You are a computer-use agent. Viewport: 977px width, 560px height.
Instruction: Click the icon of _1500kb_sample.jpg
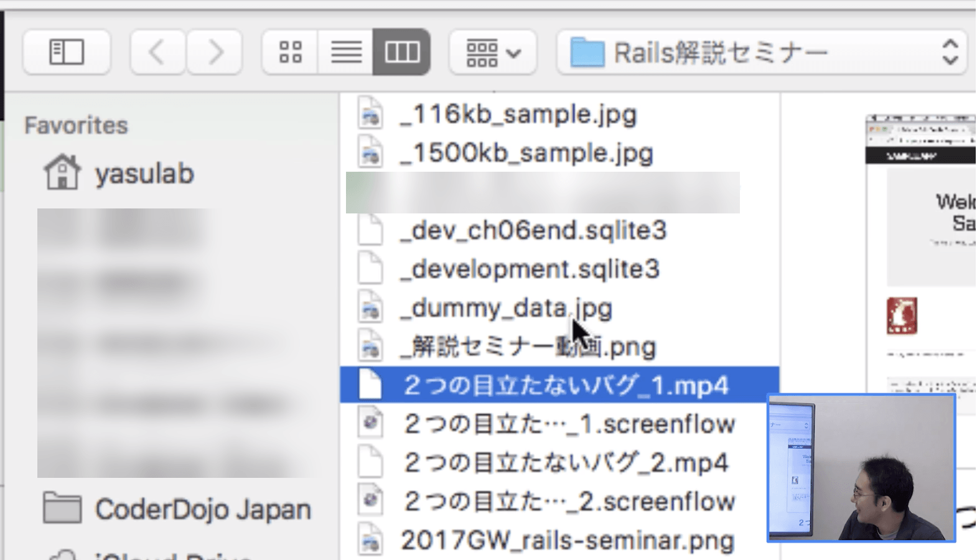pos(370,152)
